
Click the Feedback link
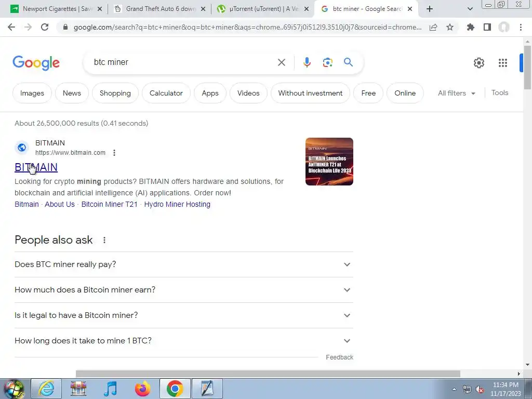click(339, 357)
